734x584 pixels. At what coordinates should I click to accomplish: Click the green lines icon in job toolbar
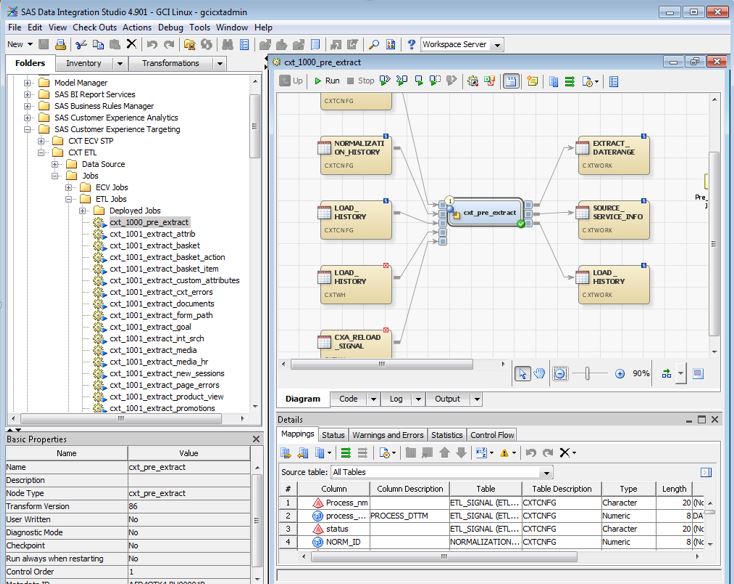569,81
